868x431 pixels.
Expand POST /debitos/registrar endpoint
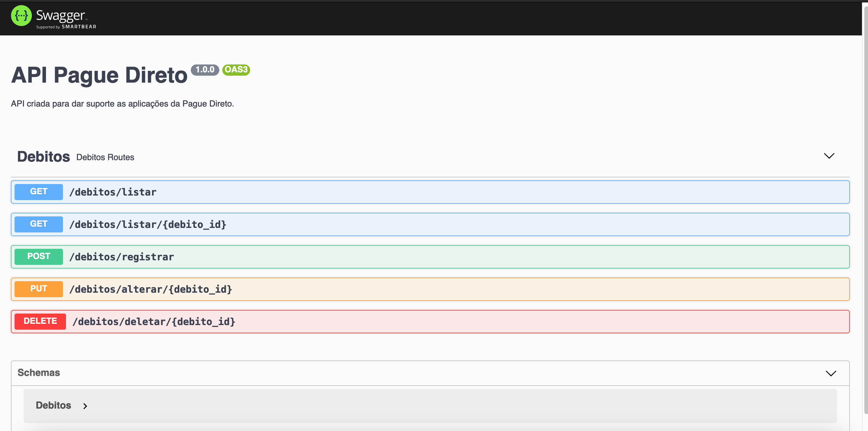pyautogui.click(x=430, y=257)
